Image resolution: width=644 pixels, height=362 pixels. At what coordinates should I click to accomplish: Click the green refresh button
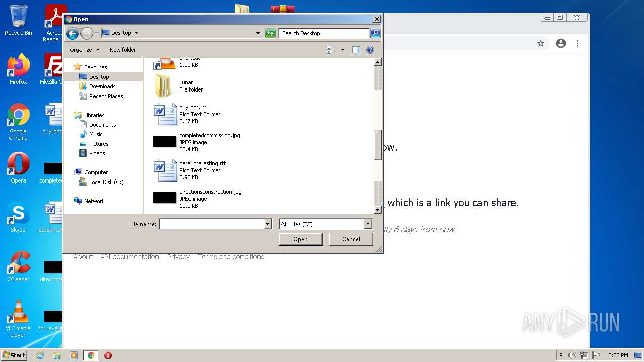point(270,33)
